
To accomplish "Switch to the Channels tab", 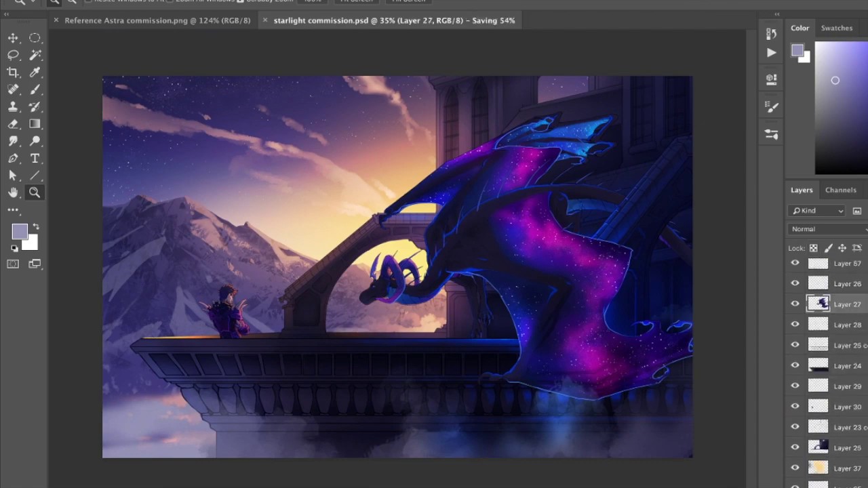I will pos(840,190).
